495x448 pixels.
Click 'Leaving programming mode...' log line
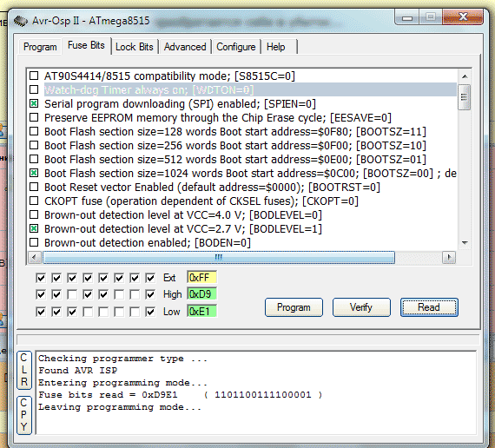pyautogui.click(x=120, y=407)
